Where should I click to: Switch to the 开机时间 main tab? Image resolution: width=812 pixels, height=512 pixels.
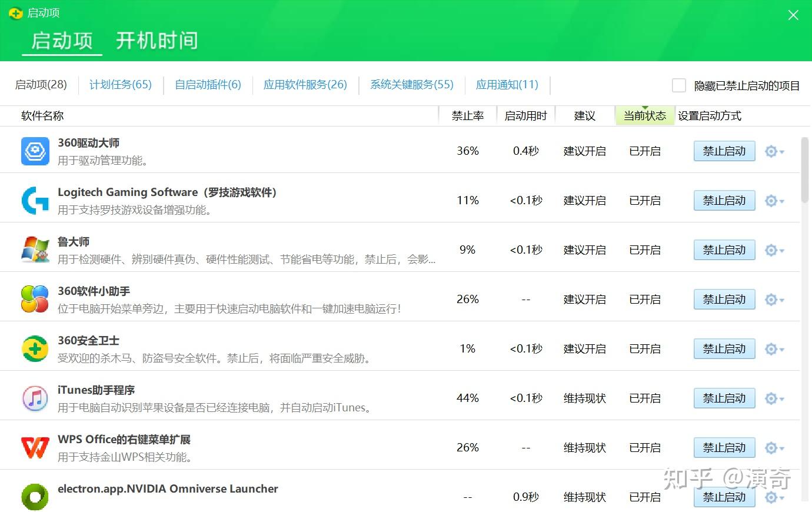pos(157,41)
